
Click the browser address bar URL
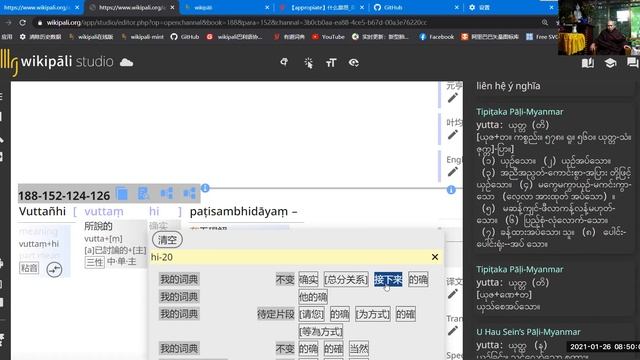[x=237, y=22]
